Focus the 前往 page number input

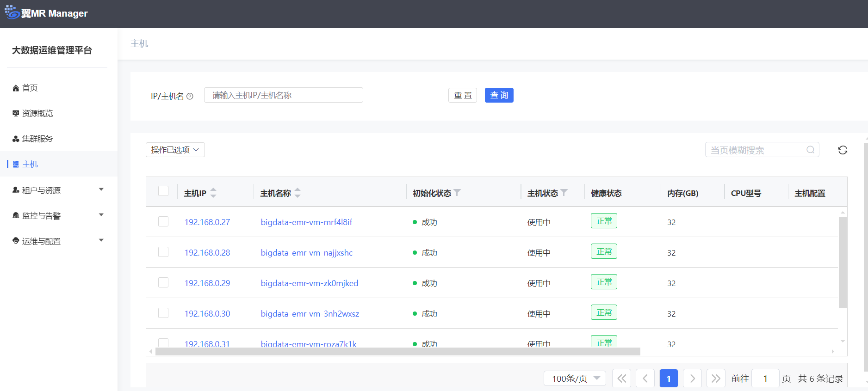[x=765, y=379]
